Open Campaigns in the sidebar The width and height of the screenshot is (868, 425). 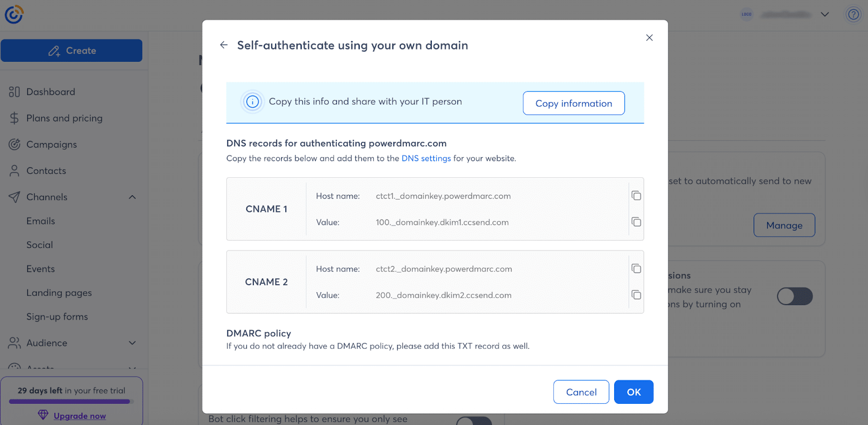point(52,145)
